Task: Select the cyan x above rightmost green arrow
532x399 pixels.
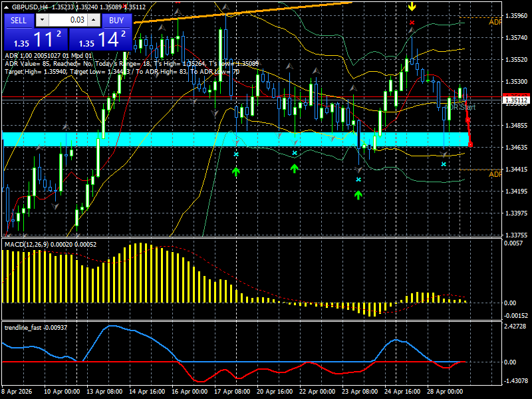Action: pos(358,180)
